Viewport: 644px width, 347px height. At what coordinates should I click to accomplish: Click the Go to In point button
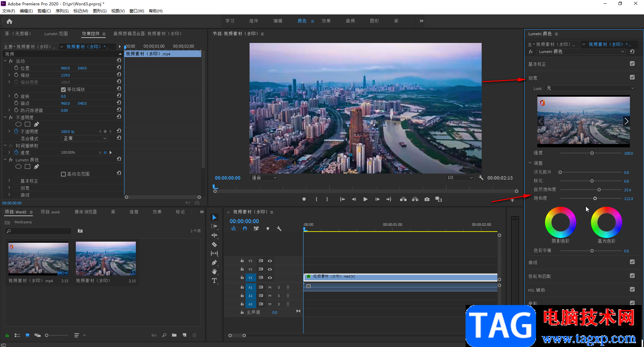tap(342, 199)
